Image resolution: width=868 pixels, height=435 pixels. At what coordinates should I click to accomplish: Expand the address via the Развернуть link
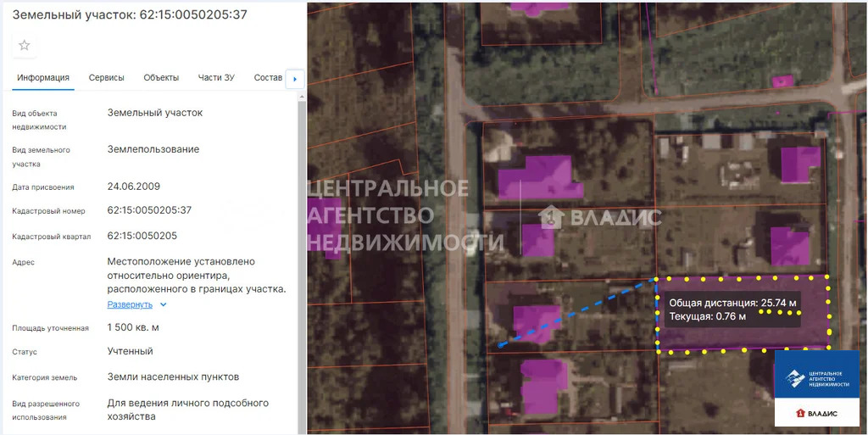pos(130,304)
